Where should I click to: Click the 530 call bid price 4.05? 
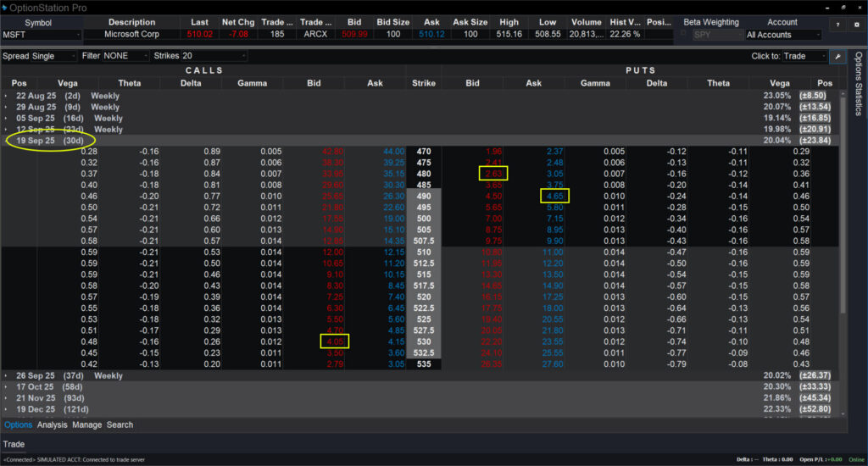[333, 341]
